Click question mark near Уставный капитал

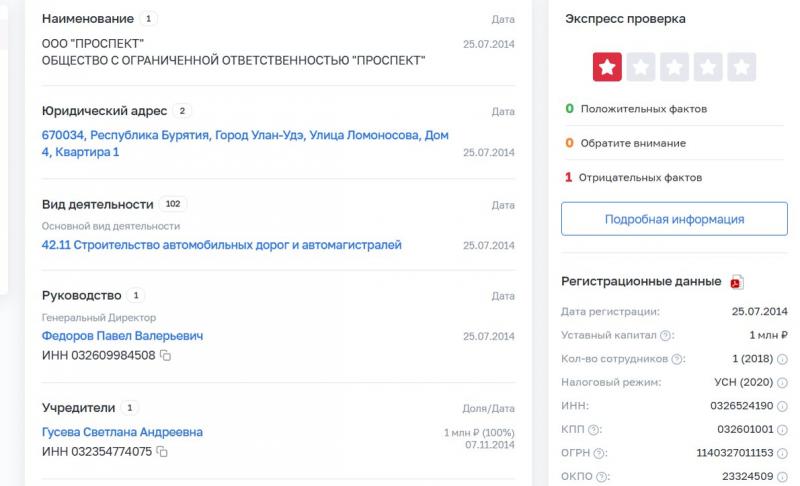point(665,336)
